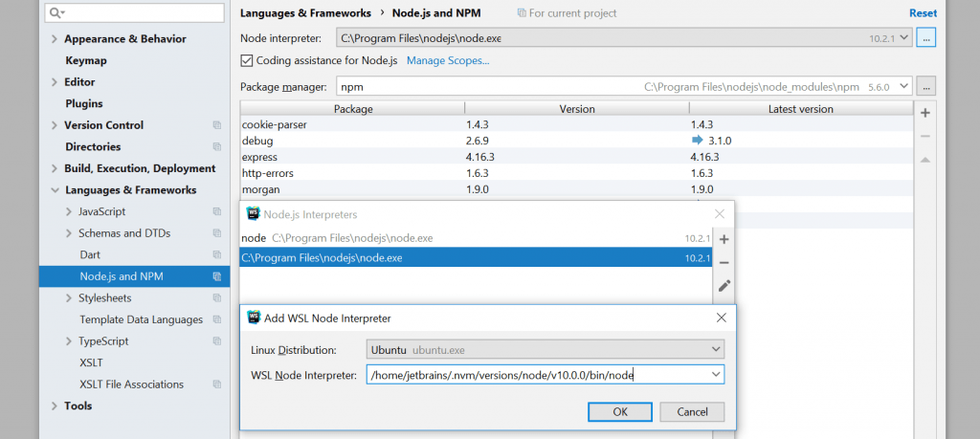Select the cookie-parser package row
The image size is (980, 439).
coord(577,124)
